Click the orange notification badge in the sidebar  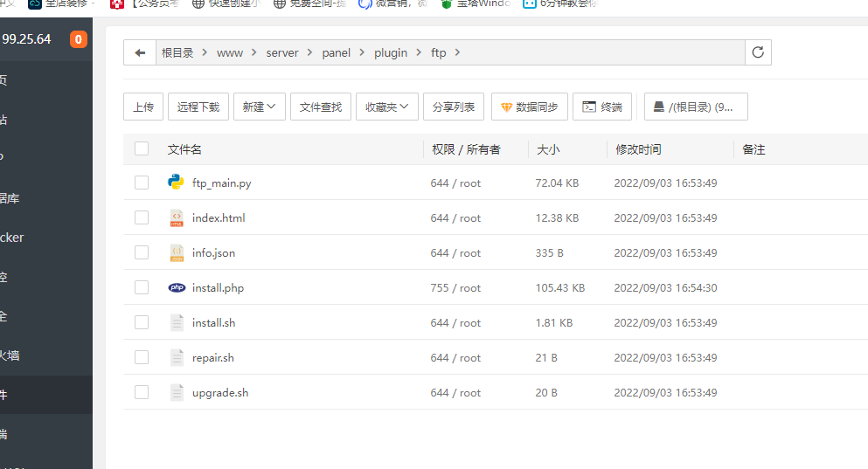(78, 39)
